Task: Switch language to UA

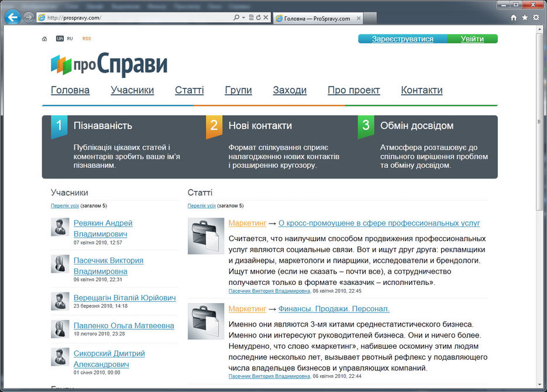Action: click(60, 39)
